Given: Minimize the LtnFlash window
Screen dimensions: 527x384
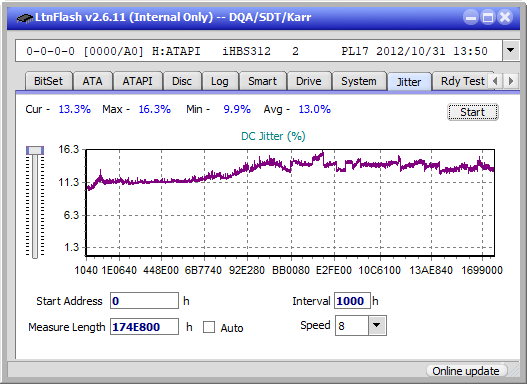Looking at the screenshot, I should 471,17.
